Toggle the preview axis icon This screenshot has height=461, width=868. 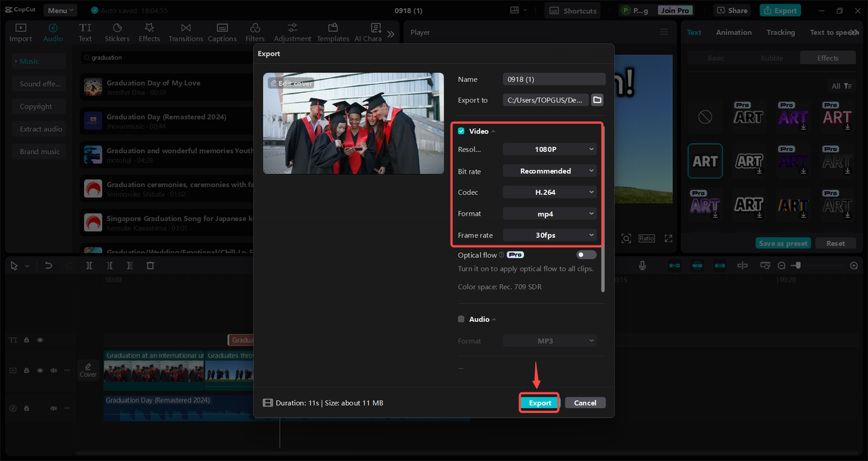743,266
